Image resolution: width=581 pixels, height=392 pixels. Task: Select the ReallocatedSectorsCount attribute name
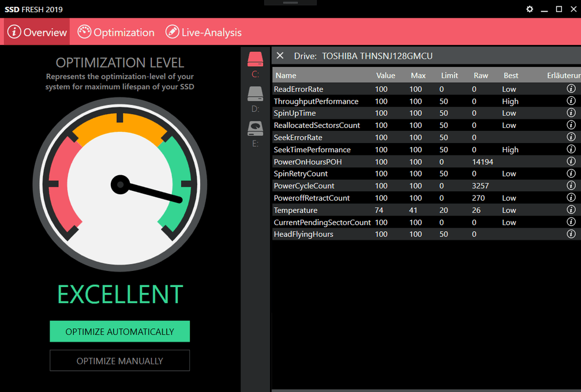(x=317, y=126)
